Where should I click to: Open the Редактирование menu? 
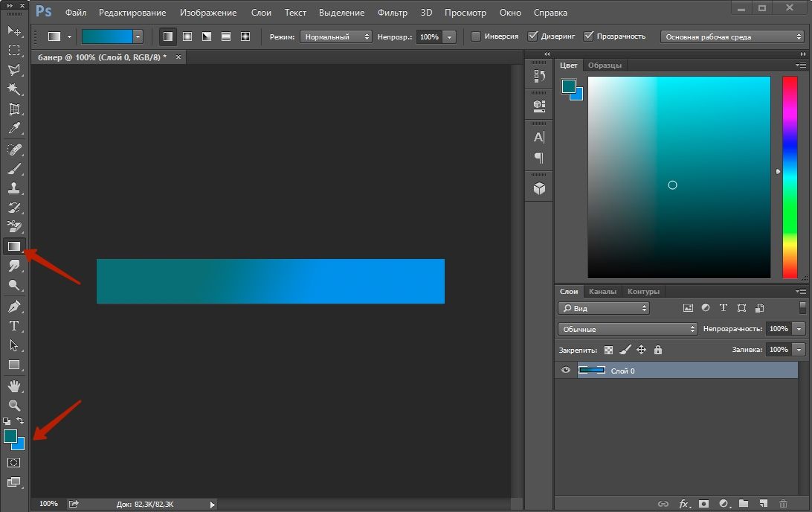(132, 13)
